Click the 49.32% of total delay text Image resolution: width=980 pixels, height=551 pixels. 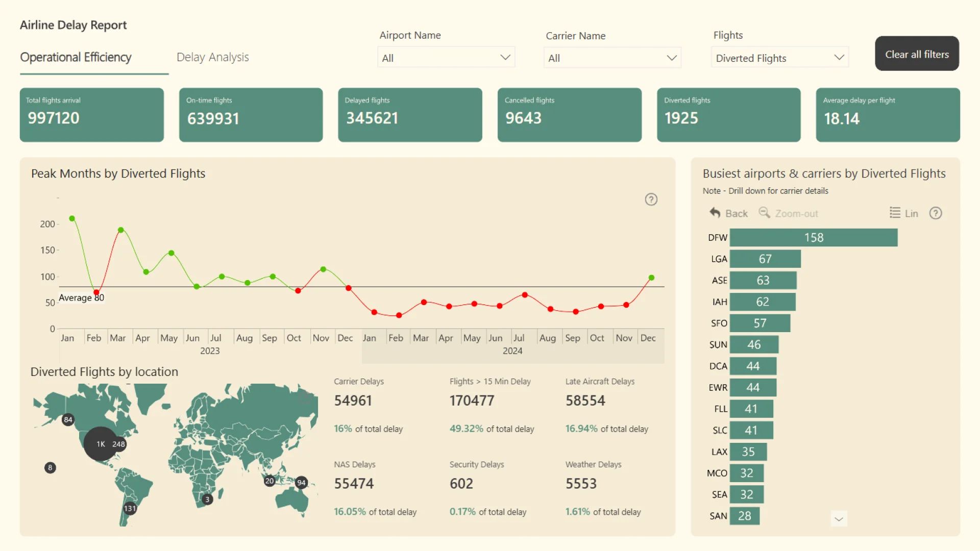[492, 429]
